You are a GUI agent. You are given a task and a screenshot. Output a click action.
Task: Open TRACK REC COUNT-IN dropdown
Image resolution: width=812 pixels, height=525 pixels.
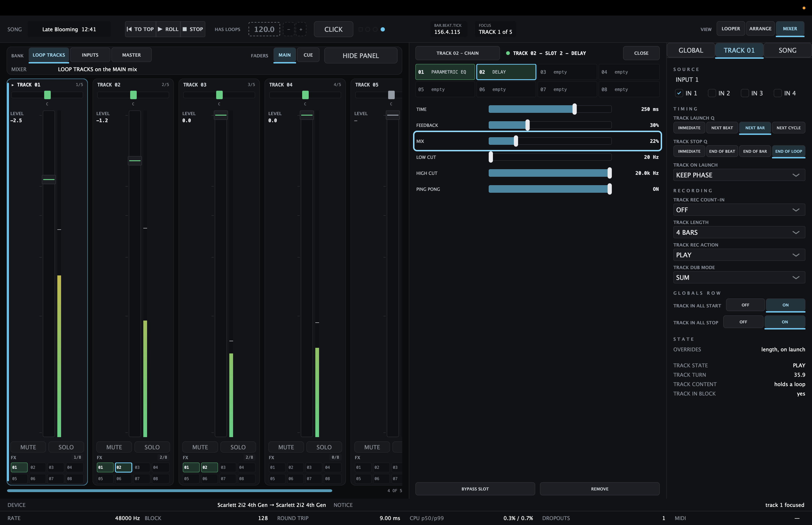click(x=739, y=210)
